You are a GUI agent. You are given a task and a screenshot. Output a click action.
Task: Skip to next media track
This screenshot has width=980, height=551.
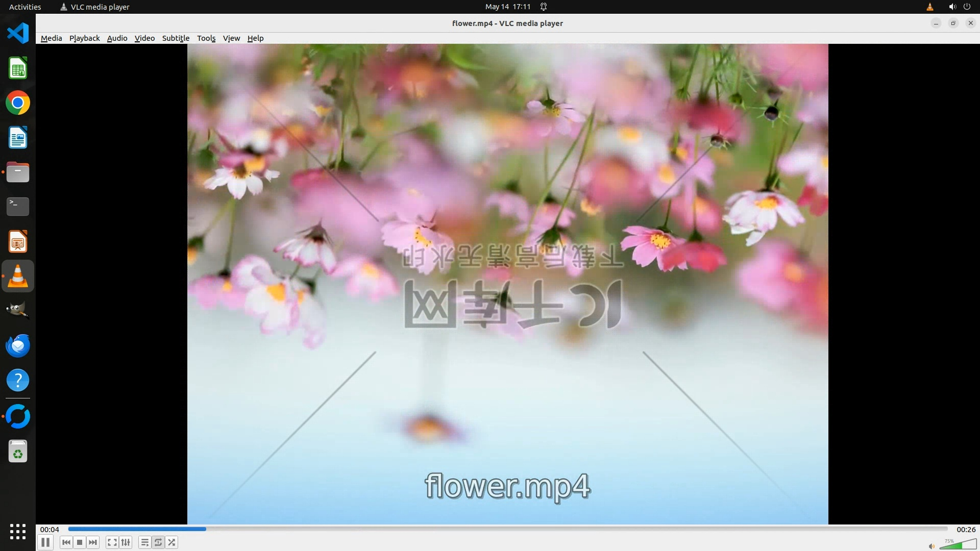coord(93,542)
